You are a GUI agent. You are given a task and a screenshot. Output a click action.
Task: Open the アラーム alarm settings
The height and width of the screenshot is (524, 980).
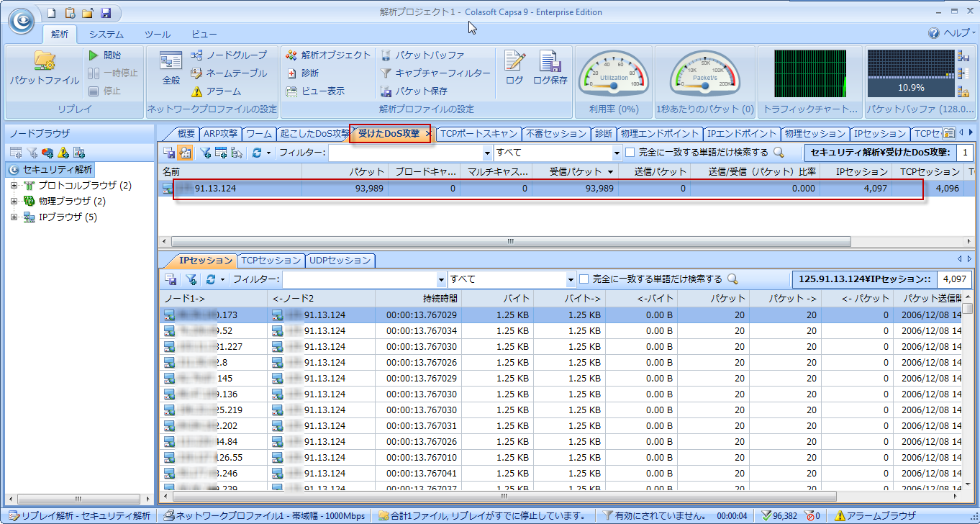pyautogui.click(x=216, y=91)
